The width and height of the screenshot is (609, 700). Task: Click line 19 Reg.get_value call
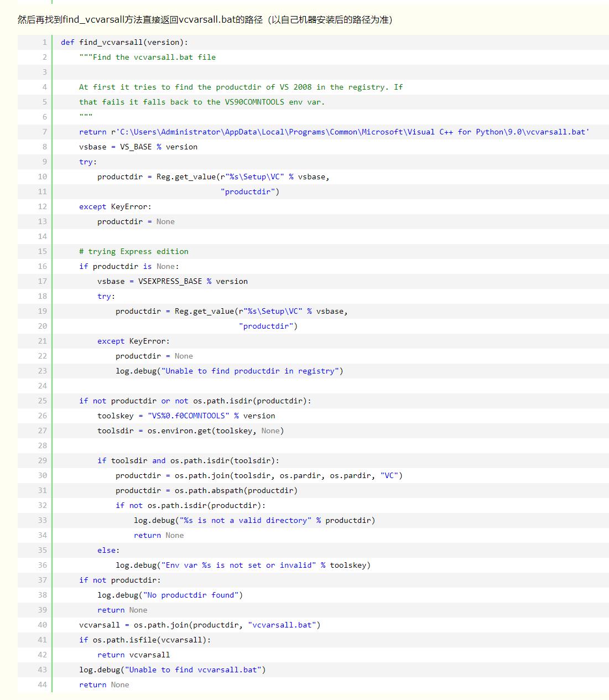pyautogui.click(x=232, y=311)
